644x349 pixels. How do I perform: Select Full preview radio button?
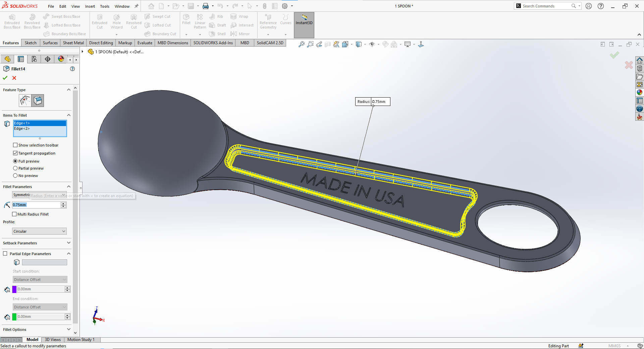15,161
